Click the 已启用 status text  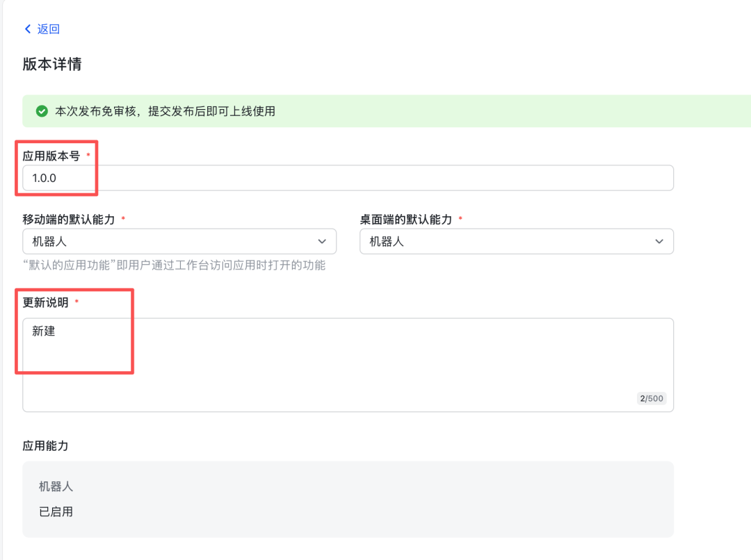click(x=56, y=512)
